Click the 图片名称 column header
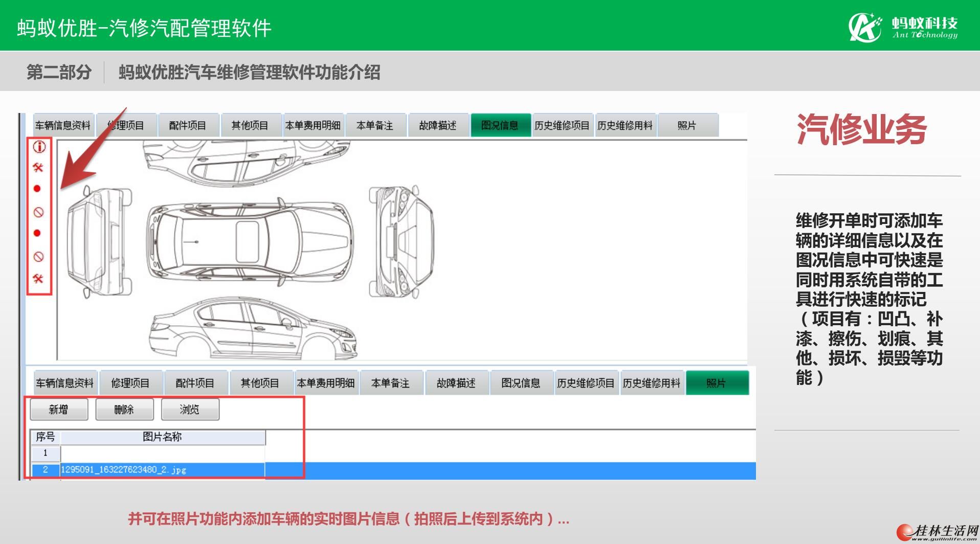 click(x=163, y=437)
